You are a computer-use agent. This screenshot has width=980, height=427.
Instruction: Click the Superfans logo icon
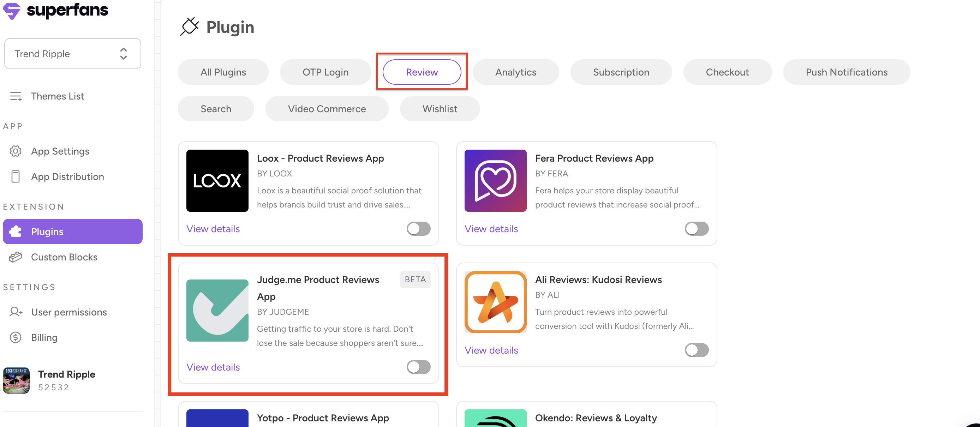pos(12,10)
